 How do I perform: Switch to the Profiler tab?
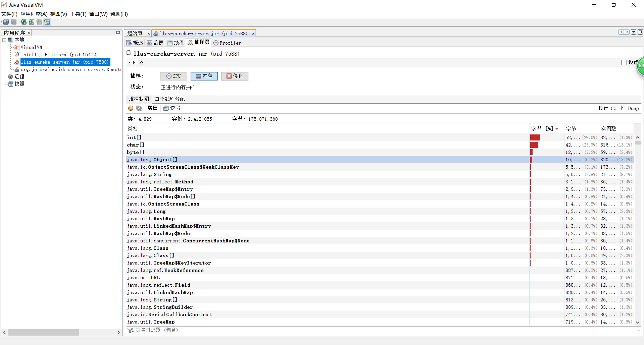[x=227, y=43]
